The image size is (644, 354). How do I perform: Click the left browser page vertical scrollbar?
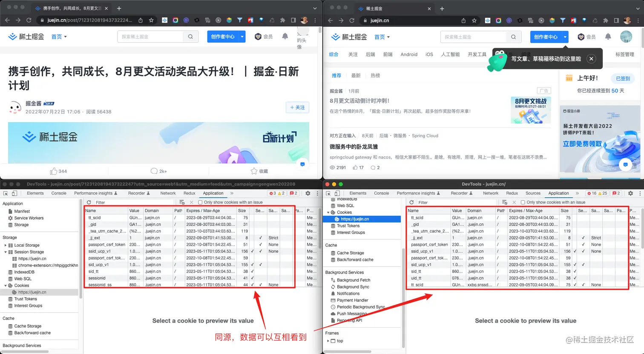coord(320,31)
